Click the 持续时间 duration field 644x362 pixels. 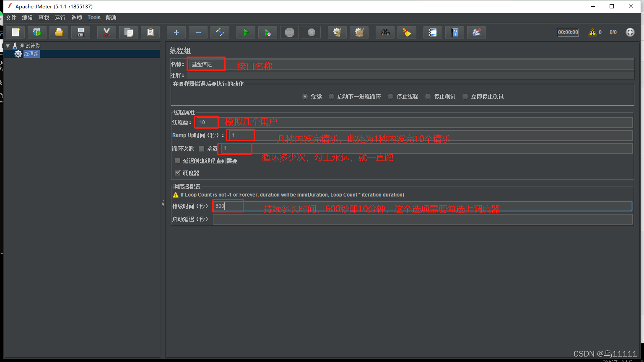click(422, 206)
